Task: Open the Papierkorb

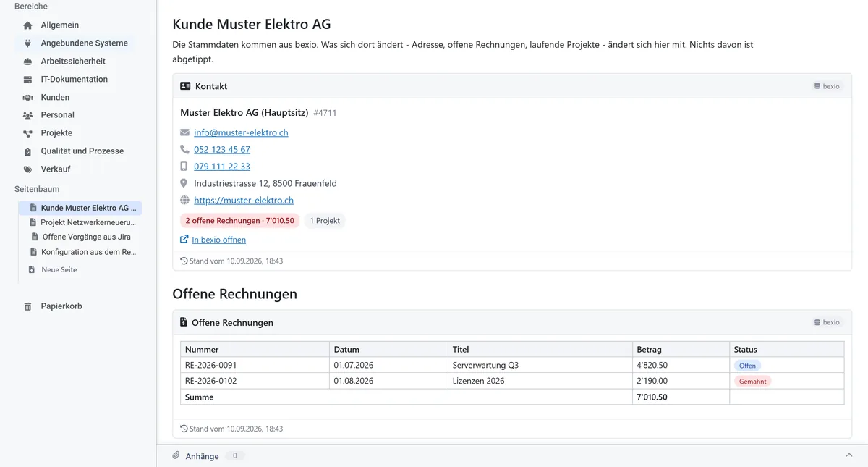Action: tap(61, 306)
